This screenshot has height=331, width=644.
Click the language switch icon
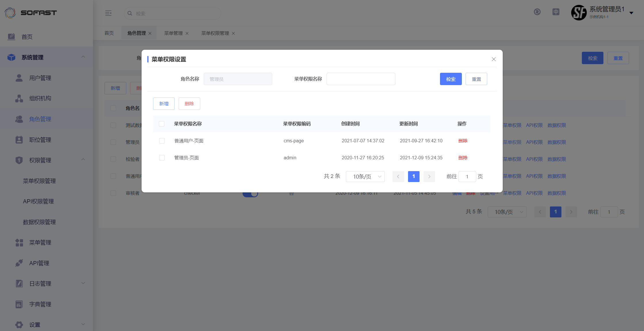click(556, 12)
